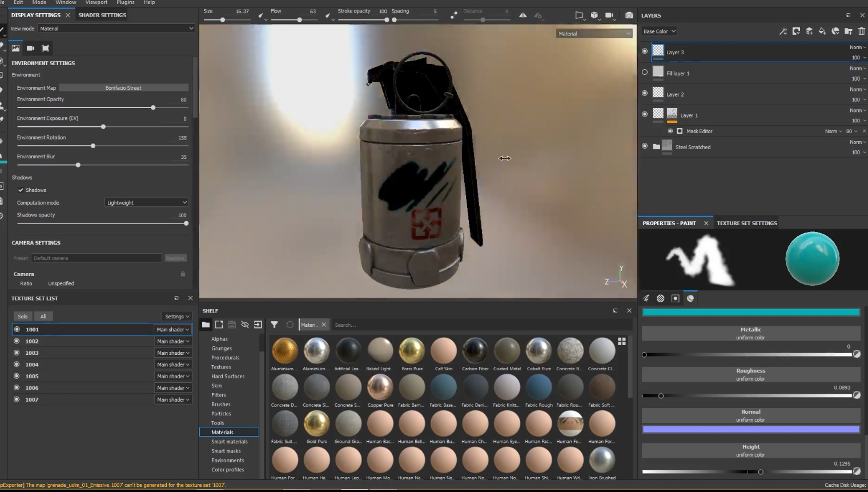Open the Texture Set Settings tab

tap(746, 223)
